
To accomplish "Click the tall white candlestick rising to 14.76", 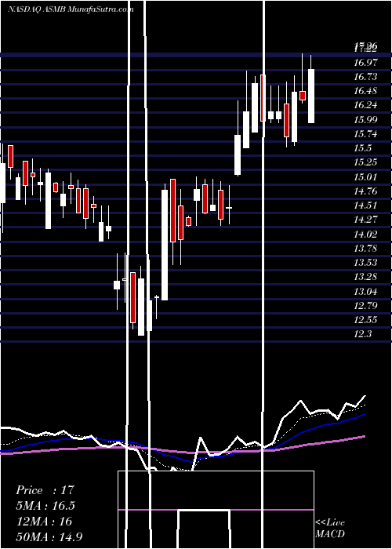I will click(x=165, y=245).
